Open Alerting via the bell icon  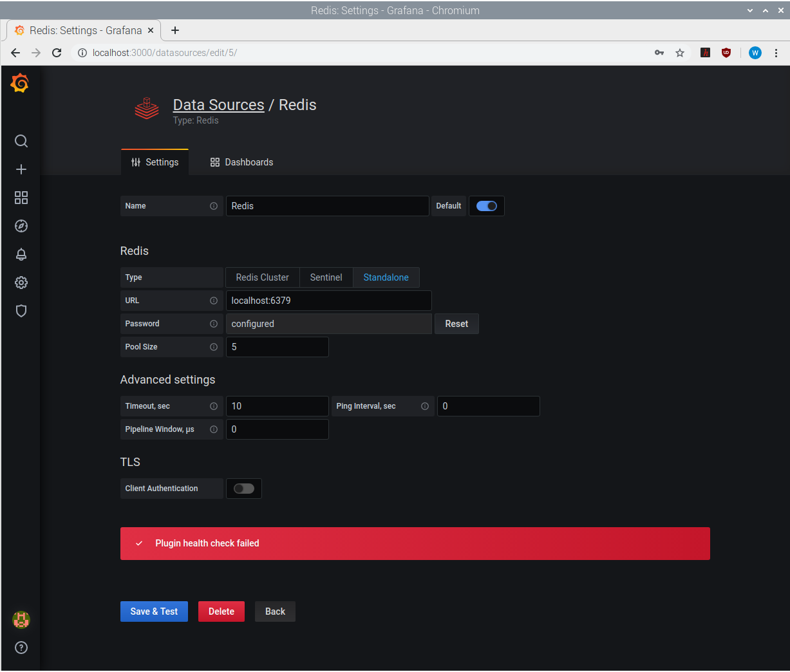(x=21, y=254)
